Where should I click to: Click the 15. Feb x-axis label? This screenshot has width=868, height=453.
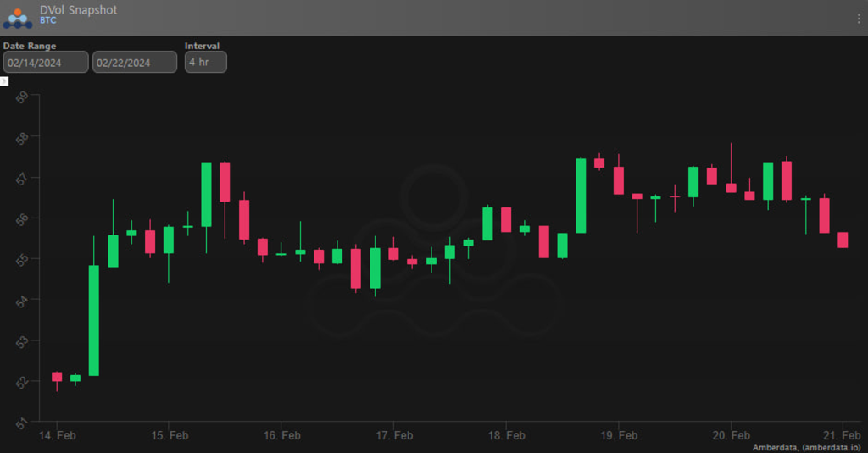(169, 435)
